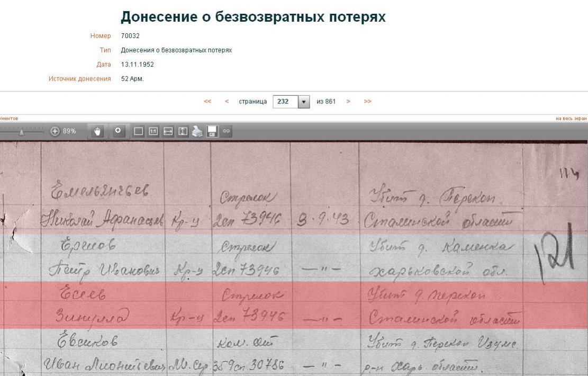Screen dimensions: 588x376
Task: Click the handwritten surname 'Евсиков'
Action: pos(87,341)
